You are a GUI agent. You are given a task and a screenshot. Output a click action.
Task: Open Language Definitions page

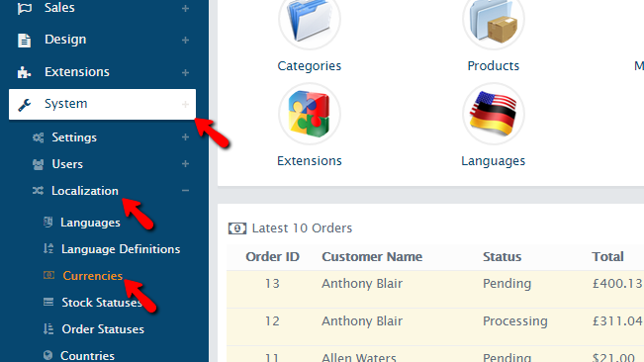[121, 249]
